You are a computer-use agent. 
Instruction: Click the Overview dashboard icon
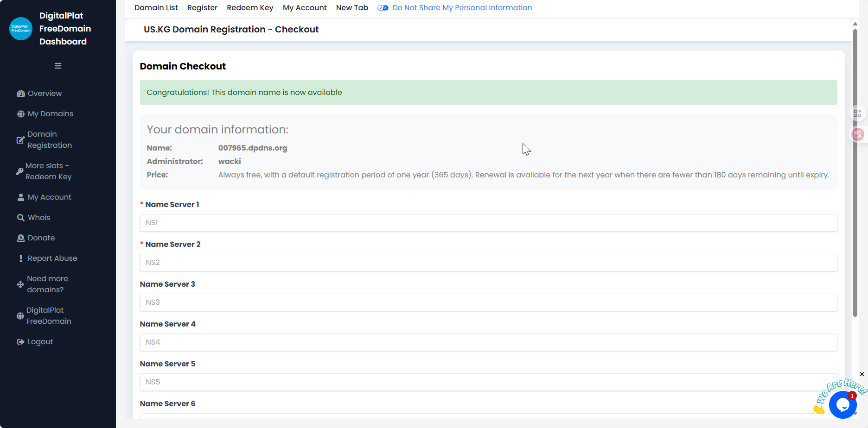[21, 94]
